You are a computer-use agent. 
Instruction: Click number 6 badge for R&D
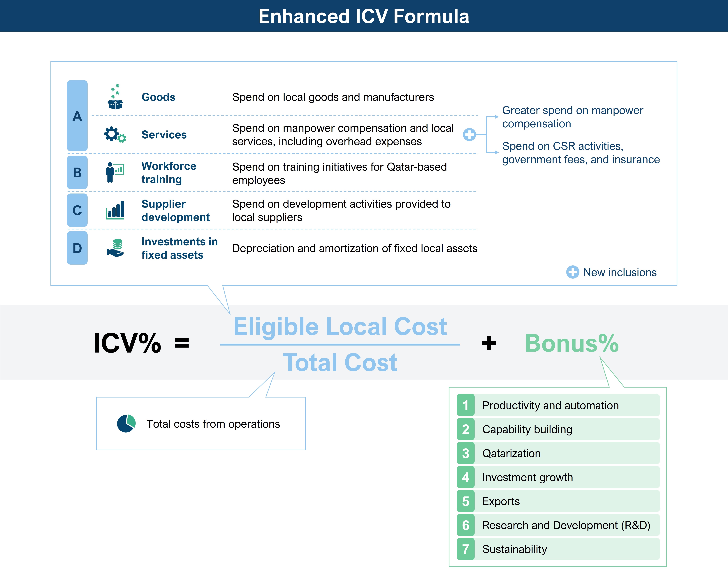tap(466, 525)
